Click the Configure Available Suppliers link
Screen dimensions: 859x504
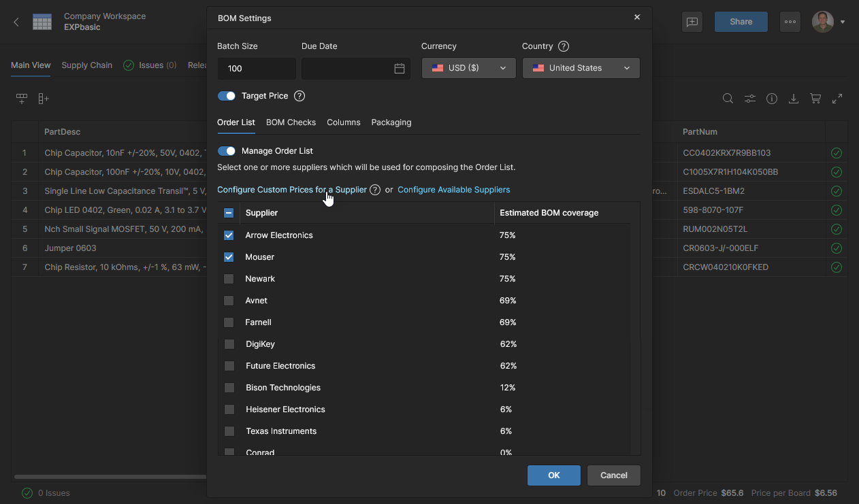click(x=453, y=190)
